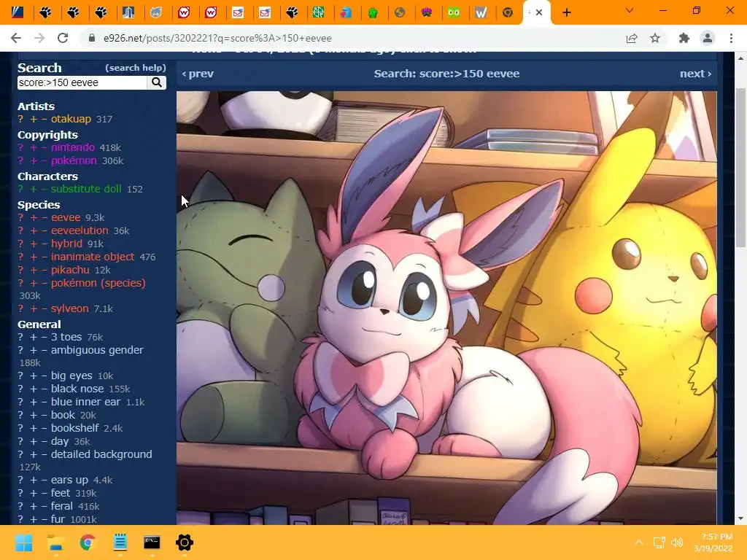Open the pokémon copyright tag
The image size is (747, 560).
point(74,160)
